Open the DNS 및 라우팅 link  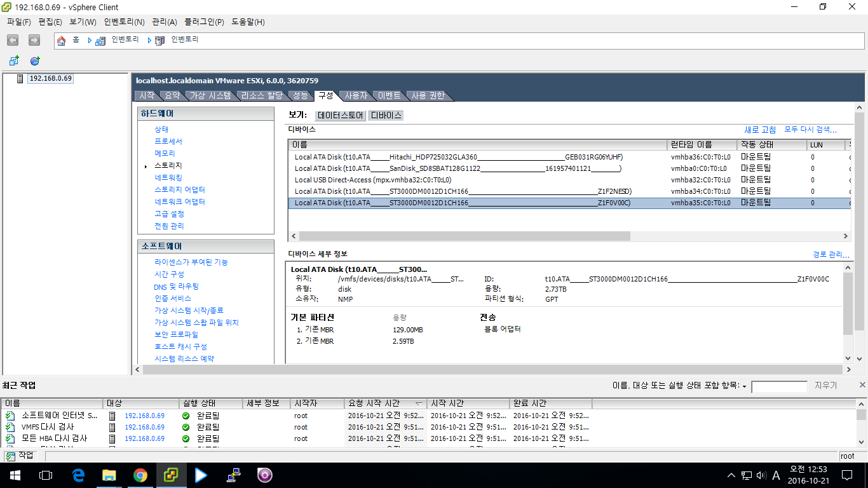coord(177,287)
